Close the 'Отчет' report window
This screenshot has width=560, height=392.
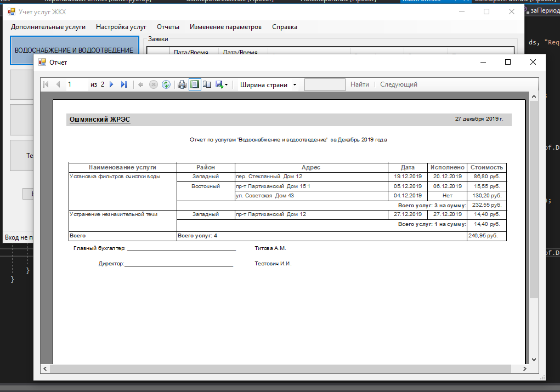pyautogui.click(x=533, y=63)
